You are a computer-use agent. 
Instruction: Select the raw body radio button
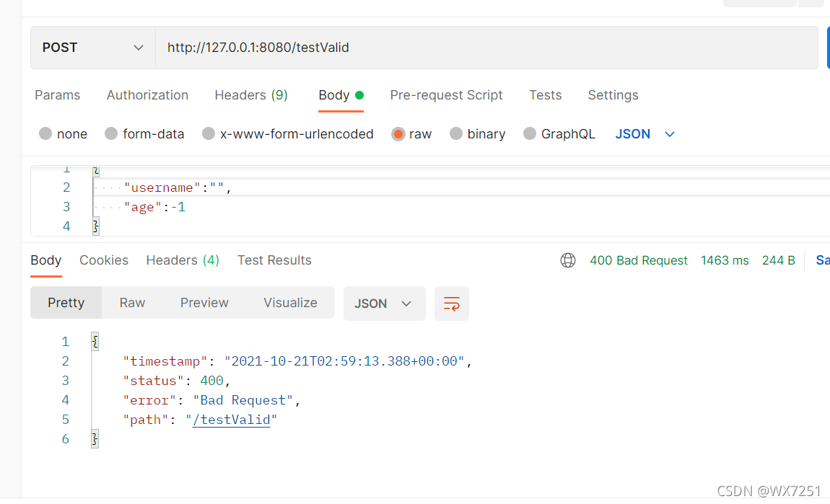coord(398,134)
